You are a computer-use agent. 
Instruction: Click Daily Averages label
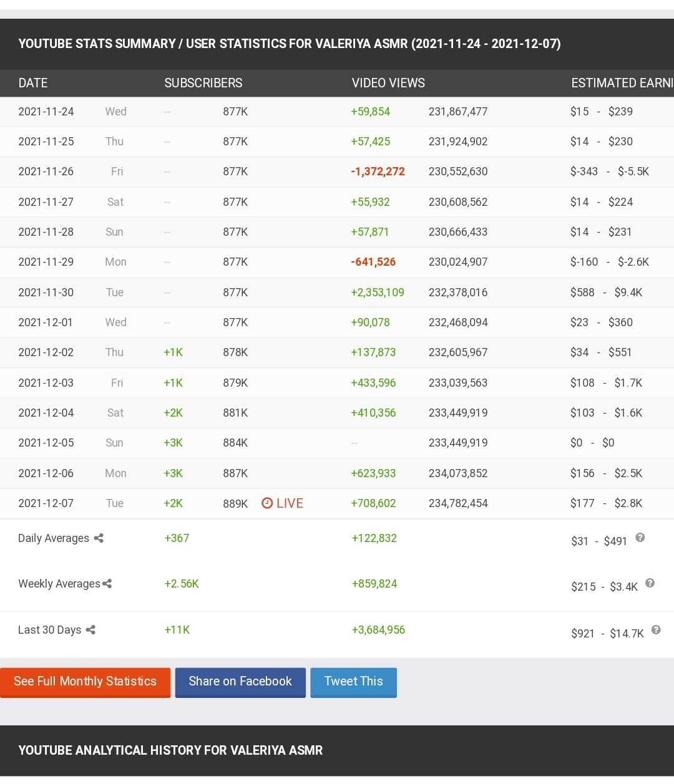[x=54, y=538]
